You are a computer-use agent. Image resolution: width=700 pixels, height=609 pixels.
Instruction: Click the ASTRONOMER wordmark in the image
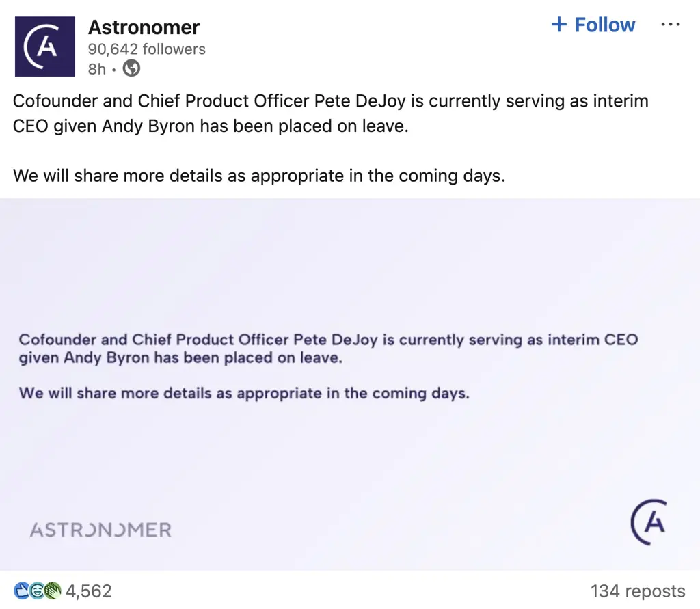point(100,528)
